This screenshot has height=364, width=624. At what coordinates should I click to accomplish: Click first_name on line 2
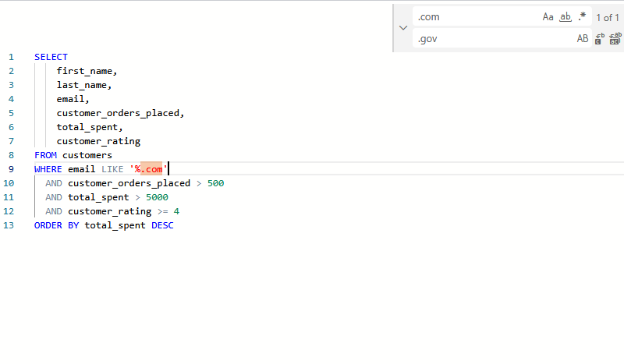tap(84, 71)
